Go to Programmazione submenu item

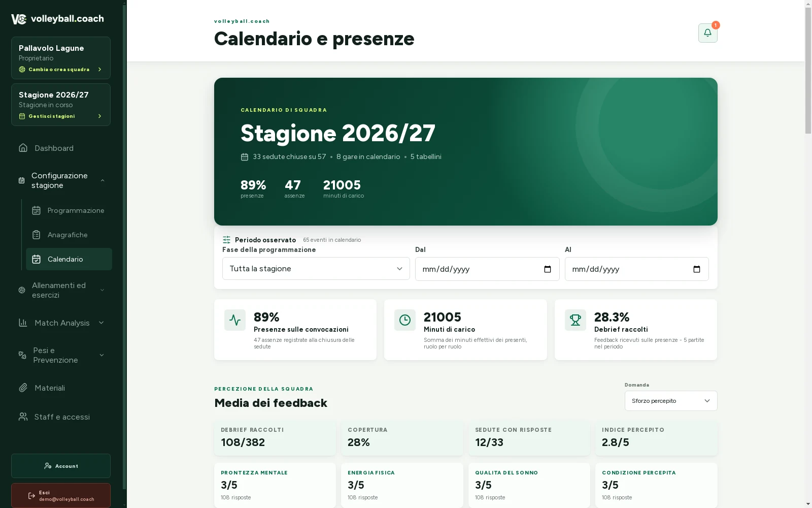[69, 210]
